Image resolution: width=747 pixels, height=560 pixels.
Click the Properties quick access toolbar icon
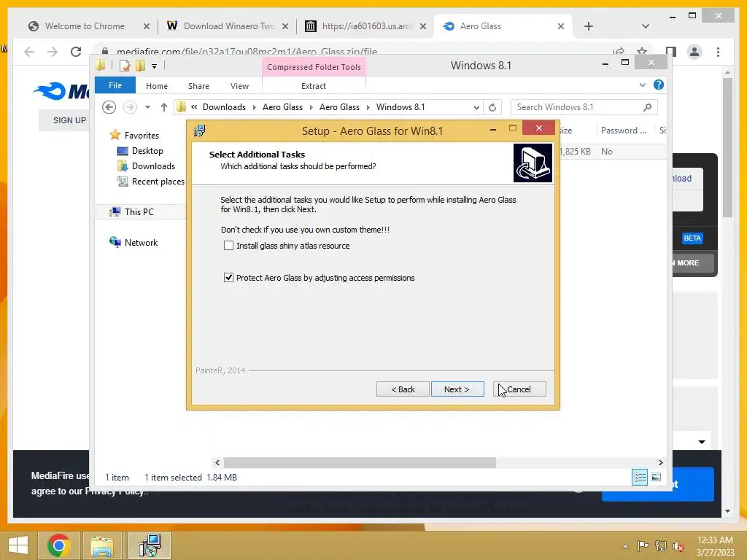[x=125, y=65]
